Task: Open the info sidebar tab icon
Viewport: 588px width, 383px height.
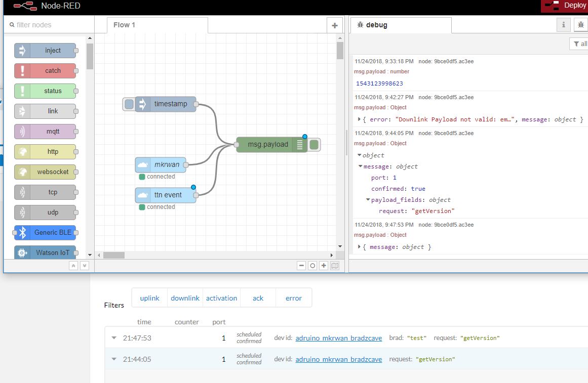Action: (x=563, y=25)
